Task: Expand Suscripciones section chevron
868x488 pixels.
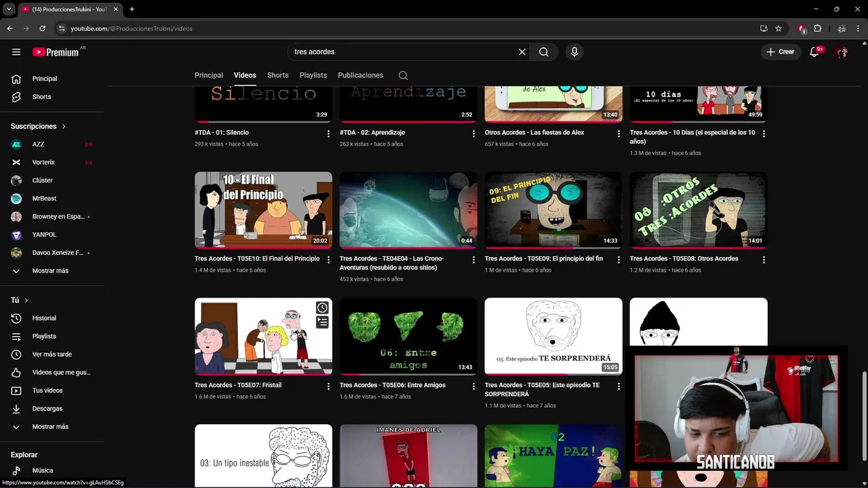Action: pyautogui.click(x=64, y=126)
